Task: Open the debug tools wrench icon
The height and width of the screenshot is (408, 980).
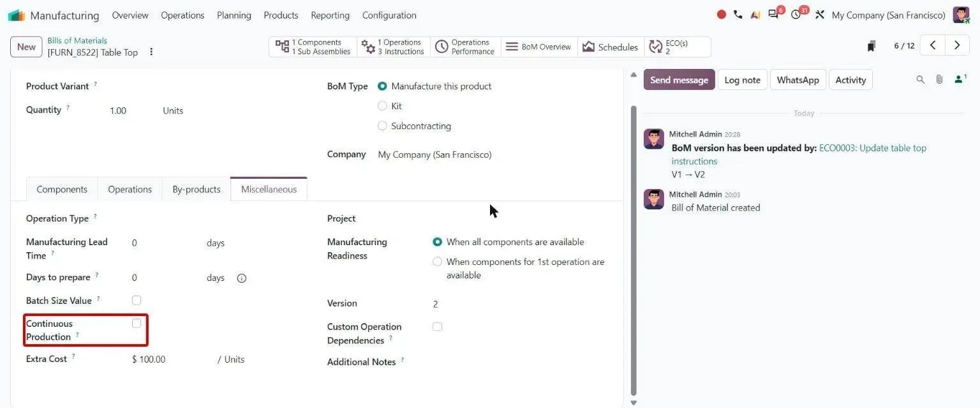Action: (820, 15)
